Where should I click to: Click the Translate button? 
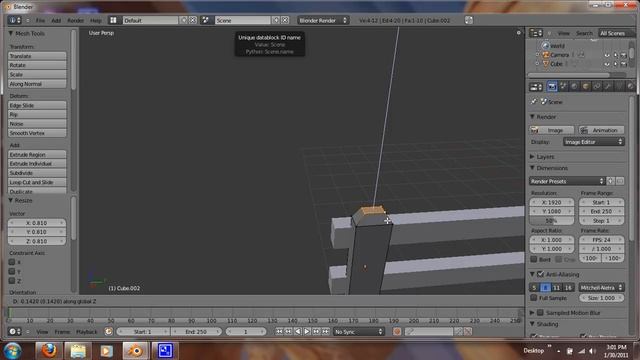[x=37, y=56]
